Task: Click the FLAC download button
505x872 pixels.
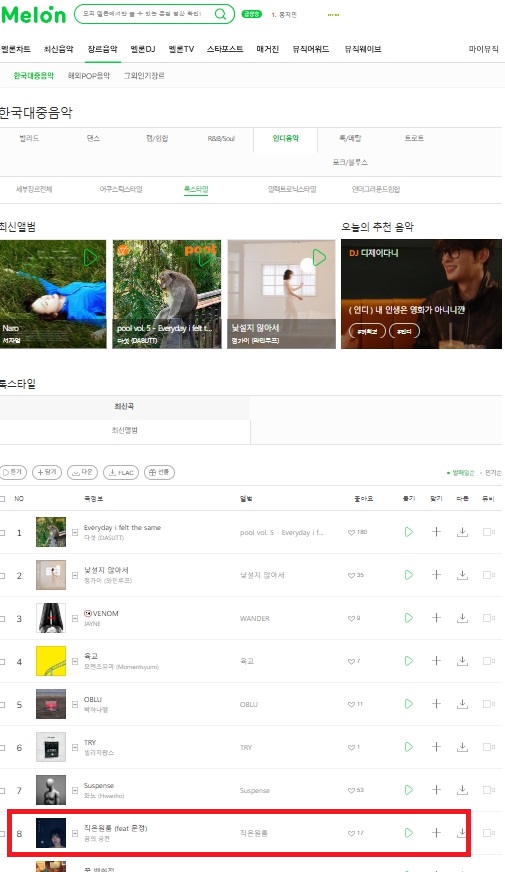Action: (121, 472)
